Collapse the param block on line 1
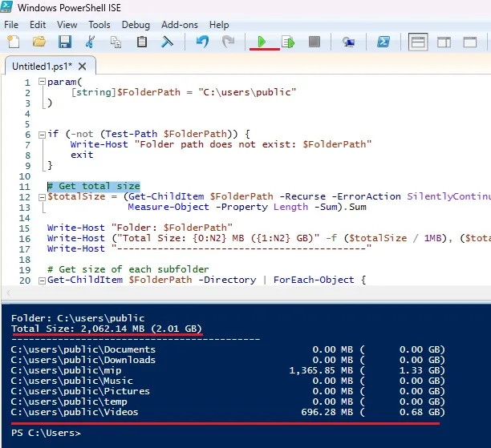 pos(42,83)
